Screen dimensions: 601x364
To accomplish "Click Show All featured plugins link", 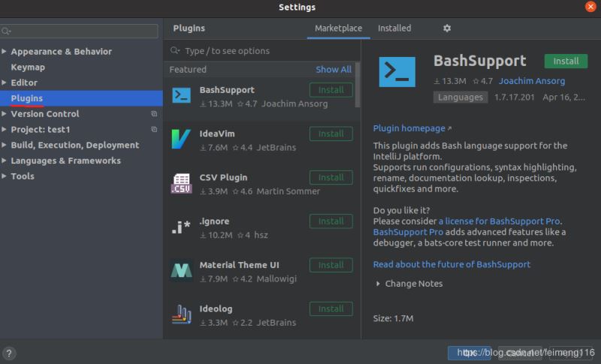I will click(334, 70).
